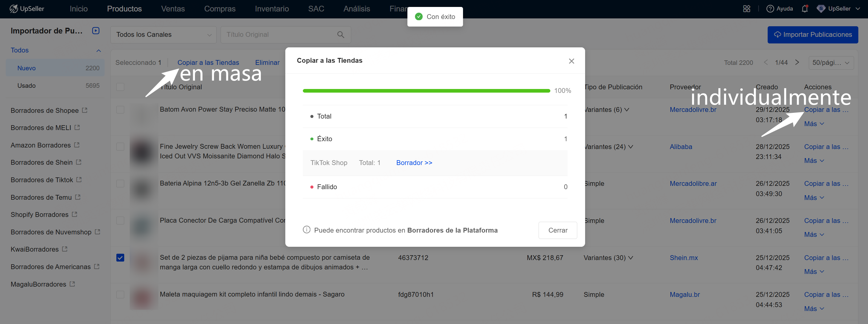Open the Inventario menu

[x=272, y=9]
